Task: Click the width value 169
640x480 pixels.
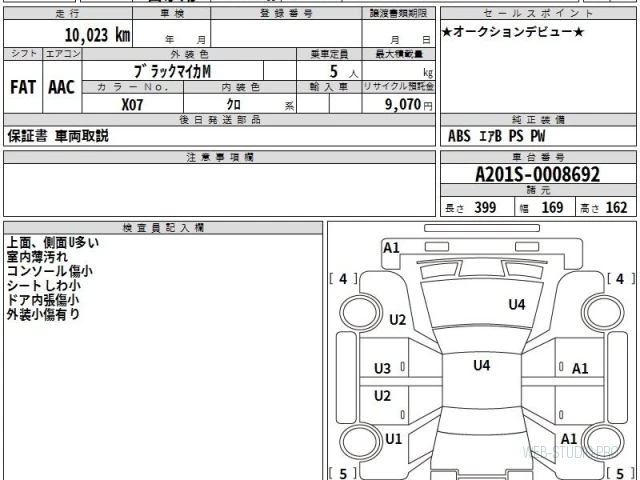Action: coord(552,208)
